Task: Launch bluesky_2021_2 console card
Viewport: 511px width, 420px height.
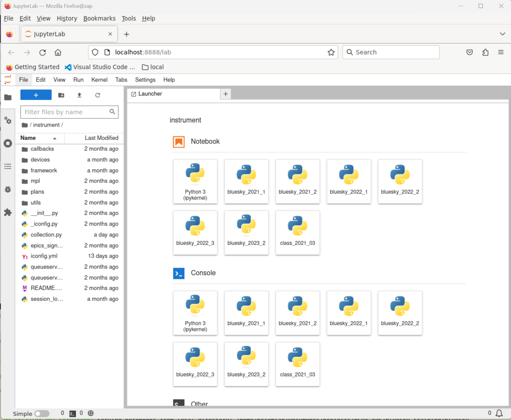Action: coord(297,313)
